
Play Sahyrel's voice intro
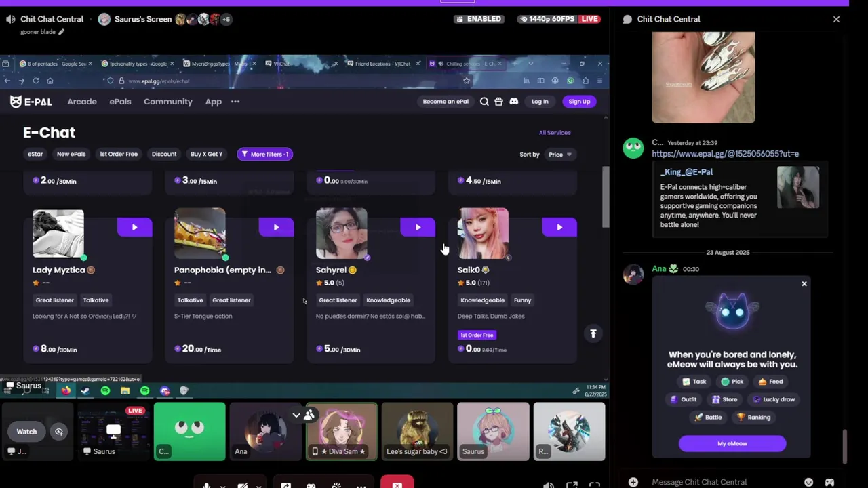[418, 228]
